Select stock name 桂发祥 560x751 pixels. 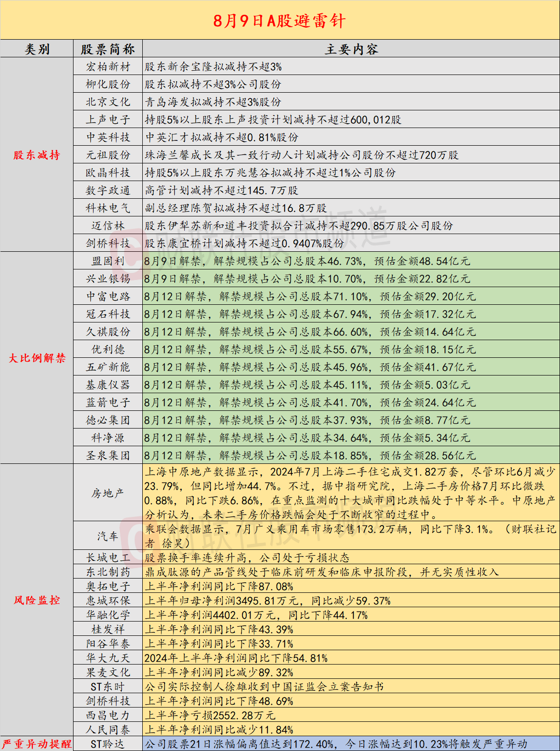(108, 629)
